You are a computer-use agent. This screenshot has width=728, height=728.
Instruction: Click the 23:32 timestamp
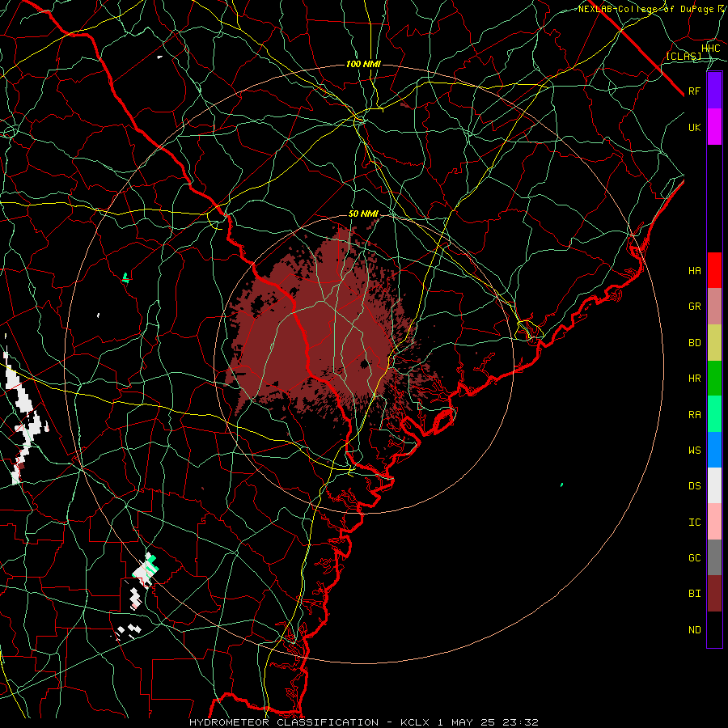pyautogui.click(x=520, y=722)
